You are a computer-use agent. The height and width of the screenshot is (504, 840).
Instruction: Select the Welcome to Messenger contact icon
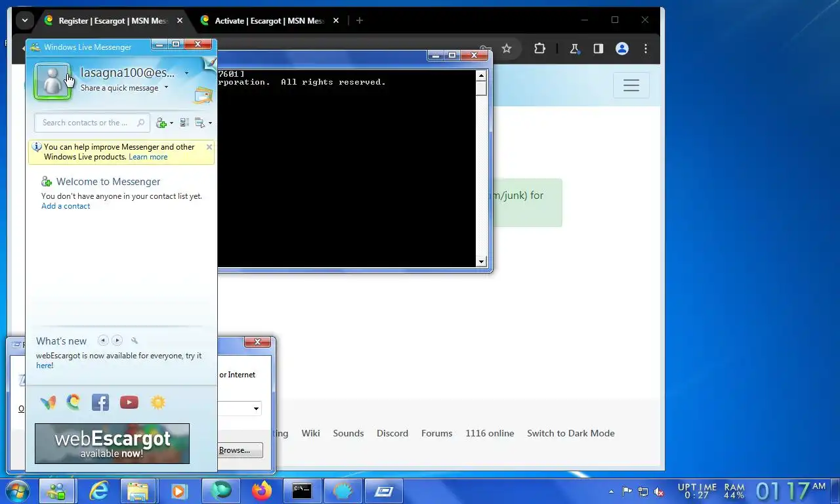coord(47,182)
